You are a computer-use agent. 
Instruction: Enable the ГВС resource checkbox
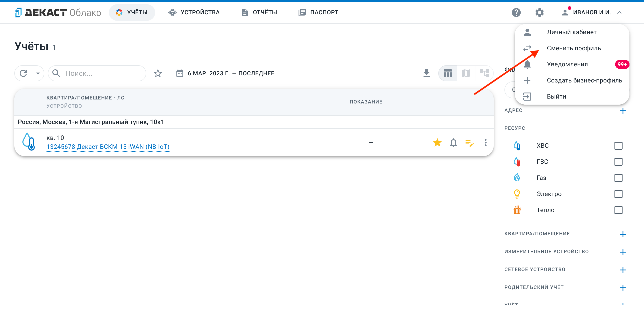(x=618, y=162)
